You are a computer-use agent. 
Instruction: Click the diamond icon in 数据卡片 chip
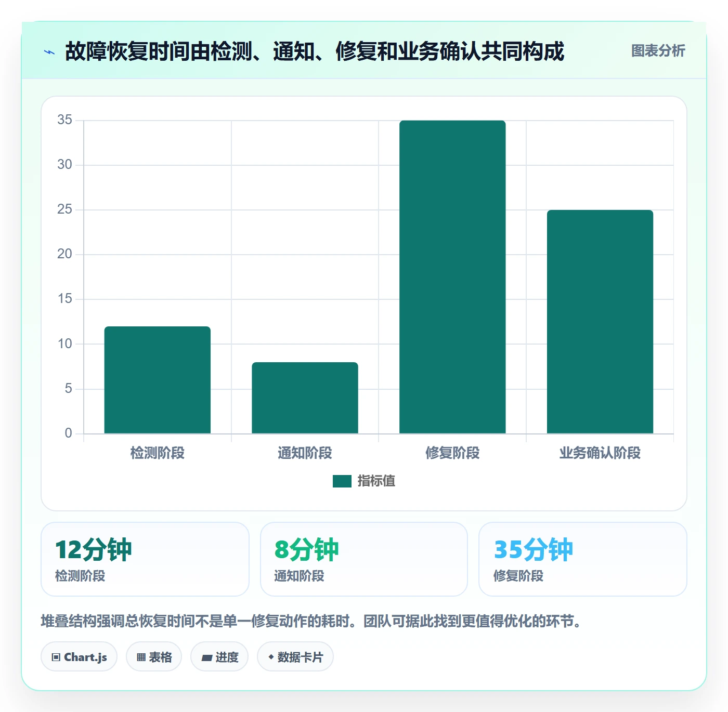(x=271, y=657)
